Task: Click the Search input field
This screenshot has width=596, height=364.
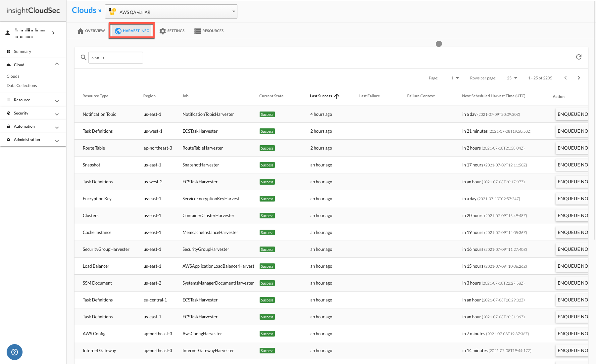Action: tap(116, 58)
